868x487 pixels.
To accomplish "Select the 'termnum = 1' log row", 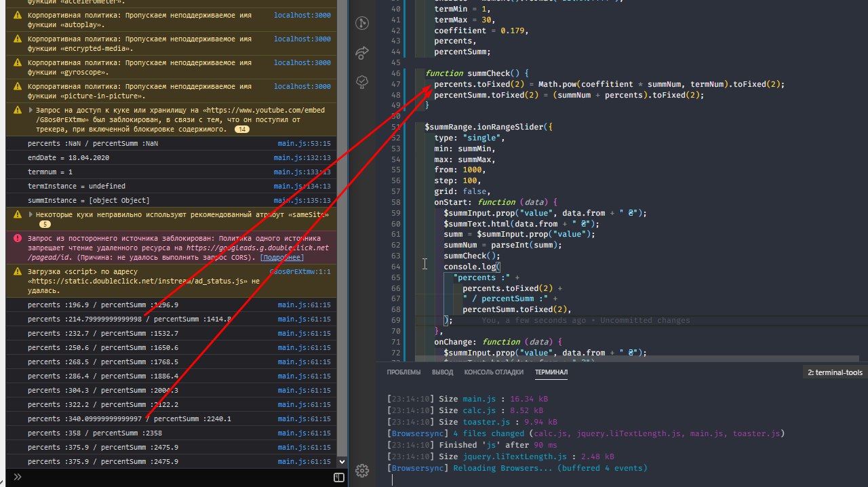I will click(171, 172).
